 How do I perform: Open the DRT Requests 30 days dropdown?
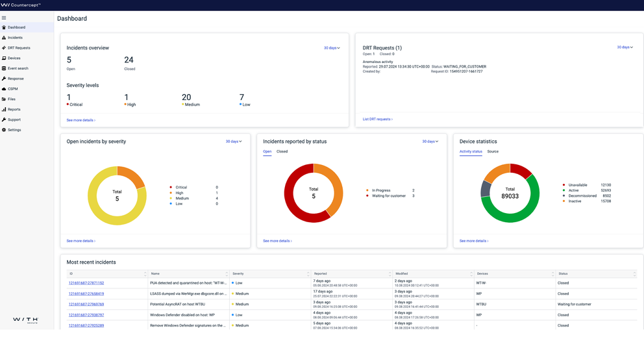point(625,47)
